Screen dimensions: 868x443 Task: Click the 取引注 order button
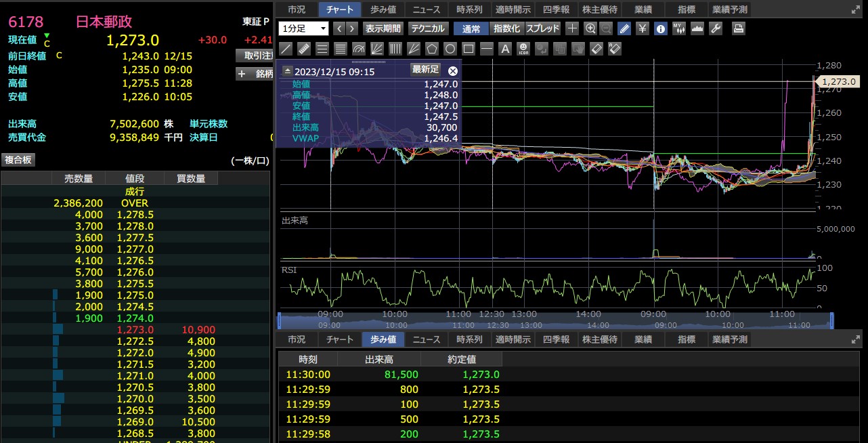pos(255,56)
